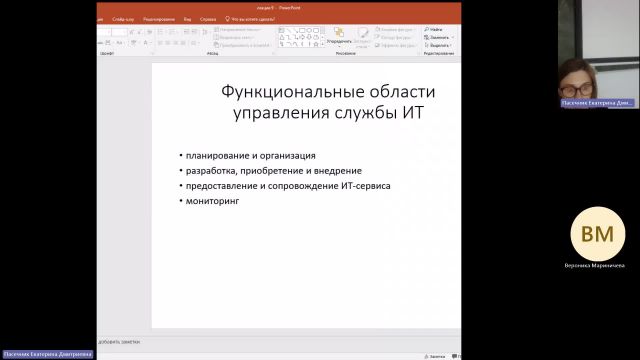Screen dimensions: 640x360
Task: Click the Найти find button
Action: pyautogui.click(x=433, y=29)
